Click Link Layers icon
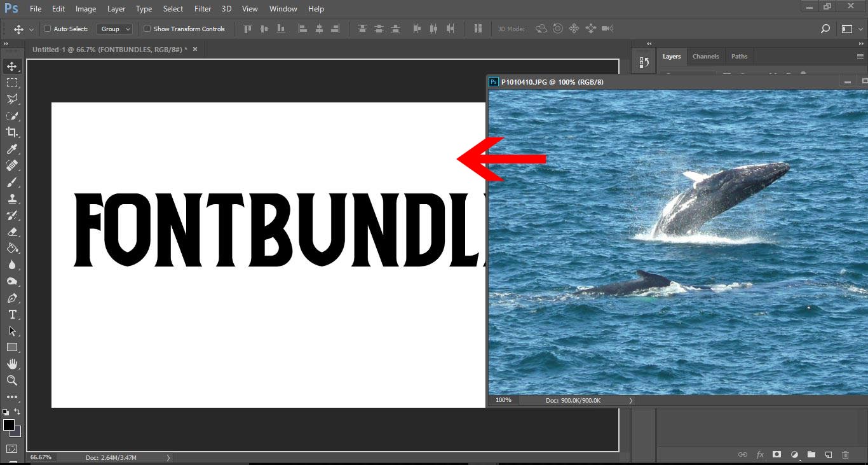This screenshot has height=465, width=868. pyautogui.click(x=743, y=455)
